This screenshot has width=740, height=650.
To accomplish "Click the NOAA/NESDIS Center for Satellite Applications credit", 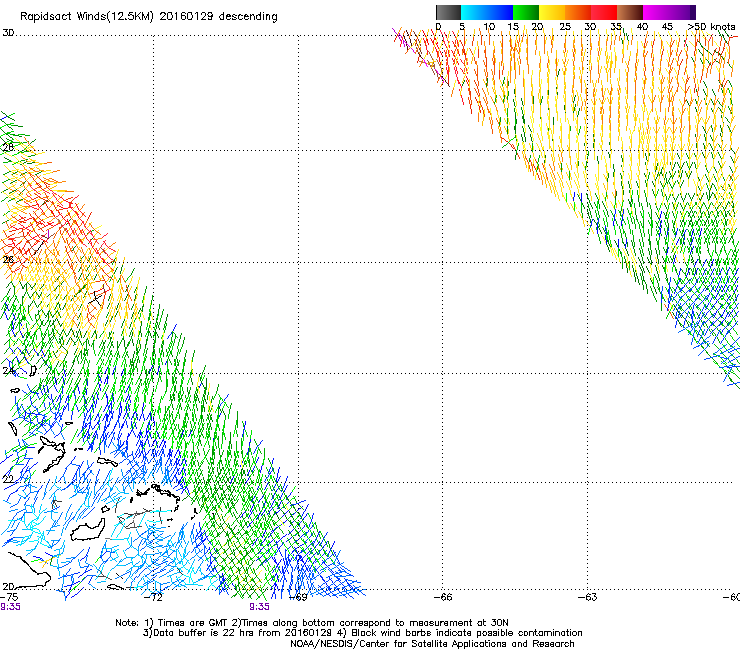I will (x=432, y=644).
